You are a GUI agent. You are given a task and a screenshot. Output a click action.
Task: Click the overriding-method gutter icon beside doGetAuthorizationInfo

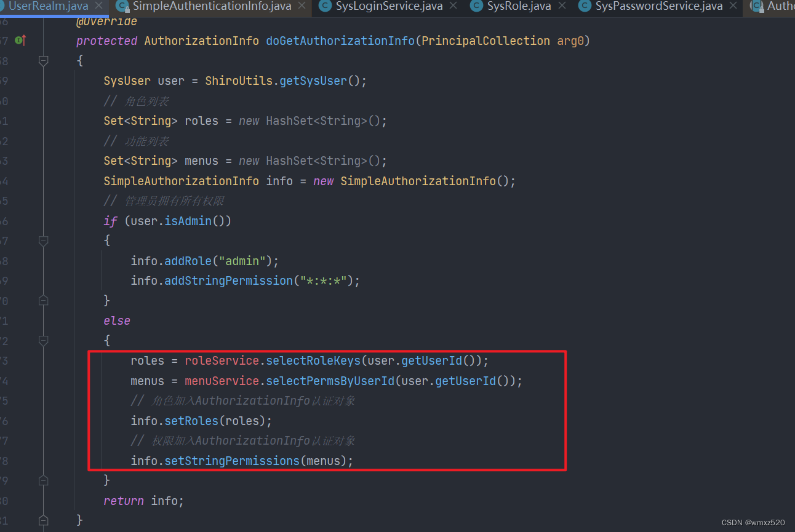(x=20, y=41)
